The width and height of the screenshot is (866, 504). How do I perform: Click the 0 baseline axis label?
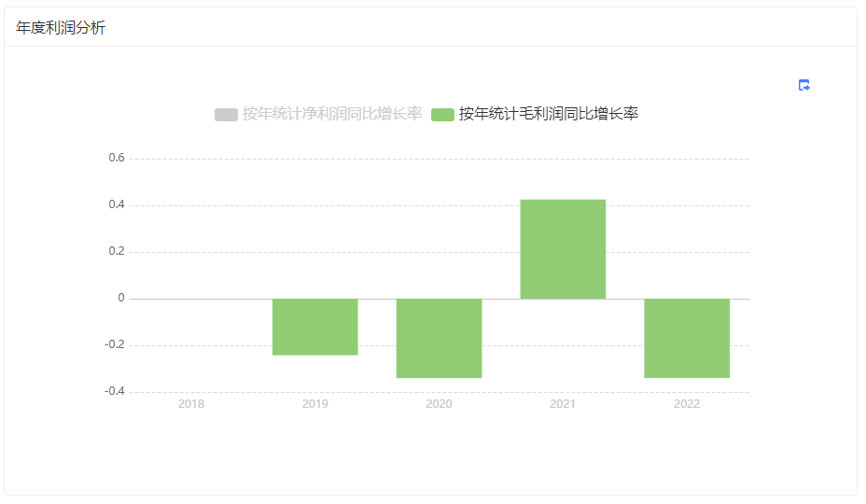click(x=121, y=299)
